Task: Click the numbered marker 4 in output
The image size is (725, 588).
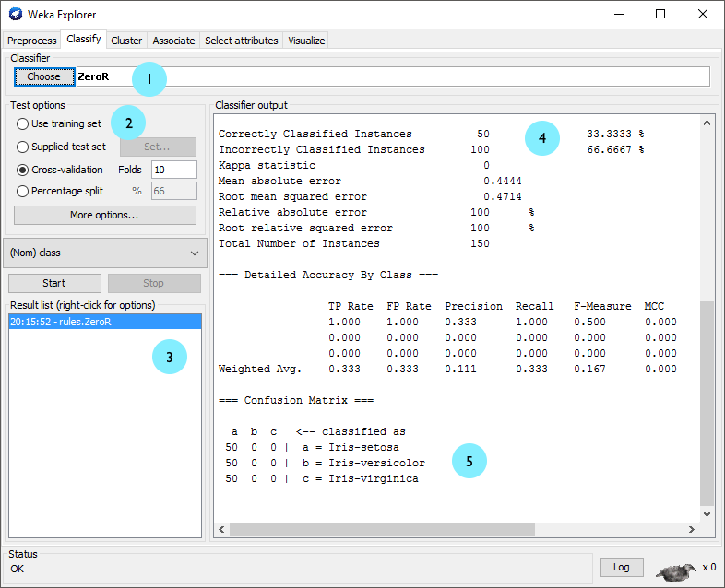Action: [x=542, y=138]
